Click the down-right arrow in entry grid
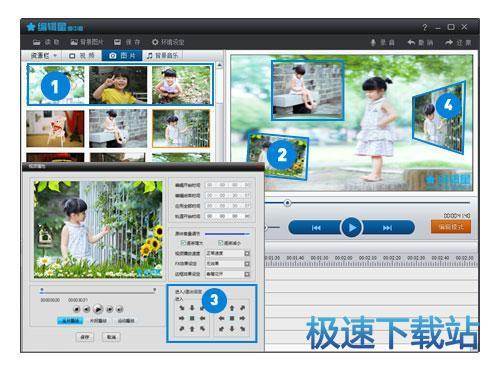500x370 pixels. pos(182,308)
